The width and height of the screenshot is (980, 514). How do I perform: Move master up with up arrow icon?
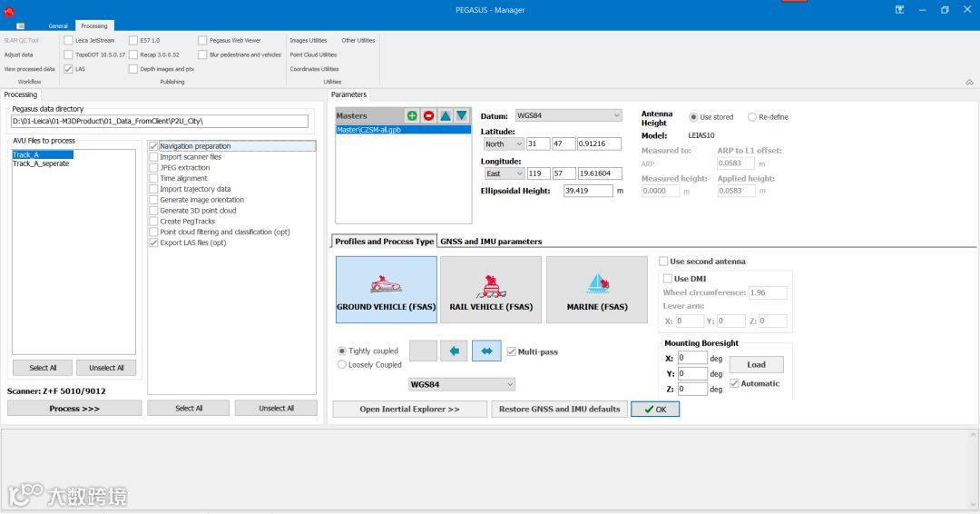pos(445,115)
